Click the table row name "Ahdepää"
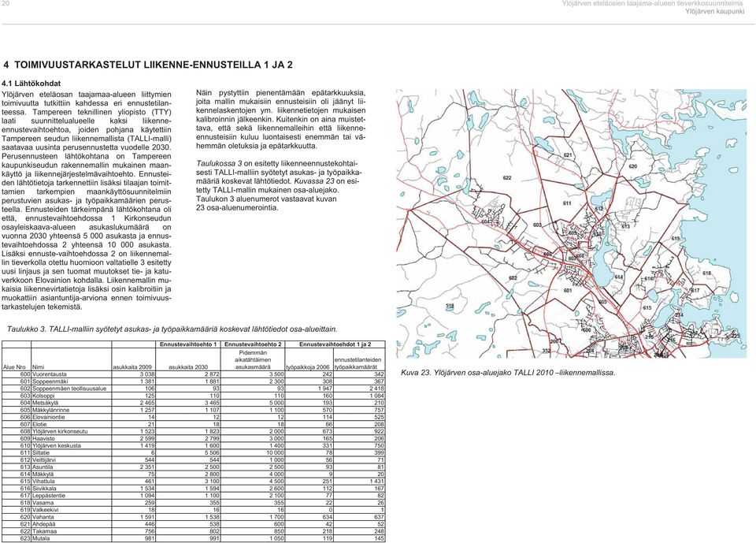 (x=44, y=524)
